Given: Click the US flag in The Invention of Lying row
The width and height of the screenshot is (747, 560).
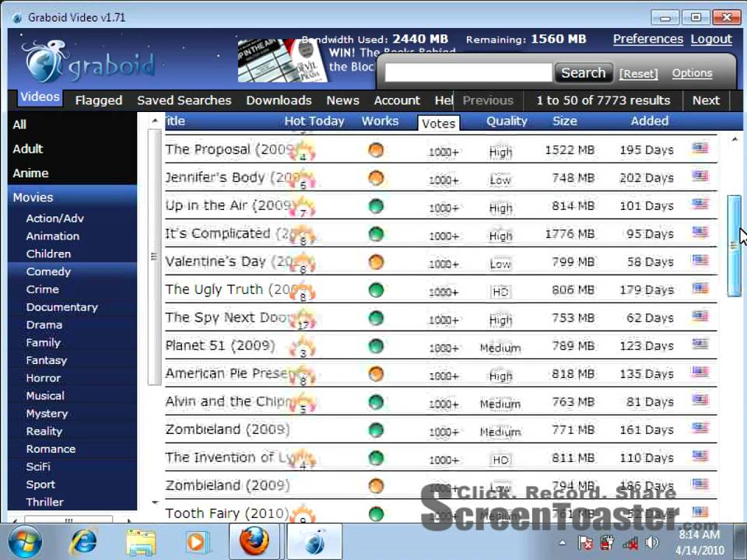Looking at the screenshot, I should [700, 457].
